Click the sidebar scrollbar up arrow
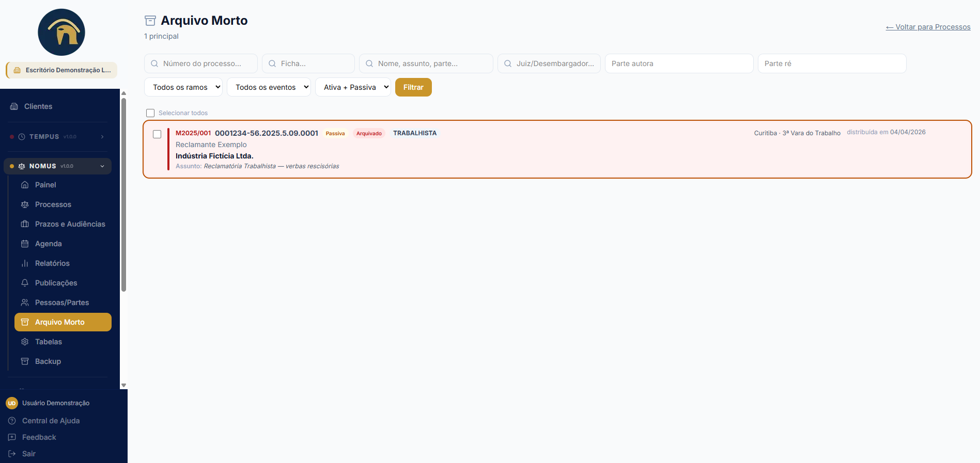Image resolution: width=980 pixels, height=463 pixels. (123, 93)
